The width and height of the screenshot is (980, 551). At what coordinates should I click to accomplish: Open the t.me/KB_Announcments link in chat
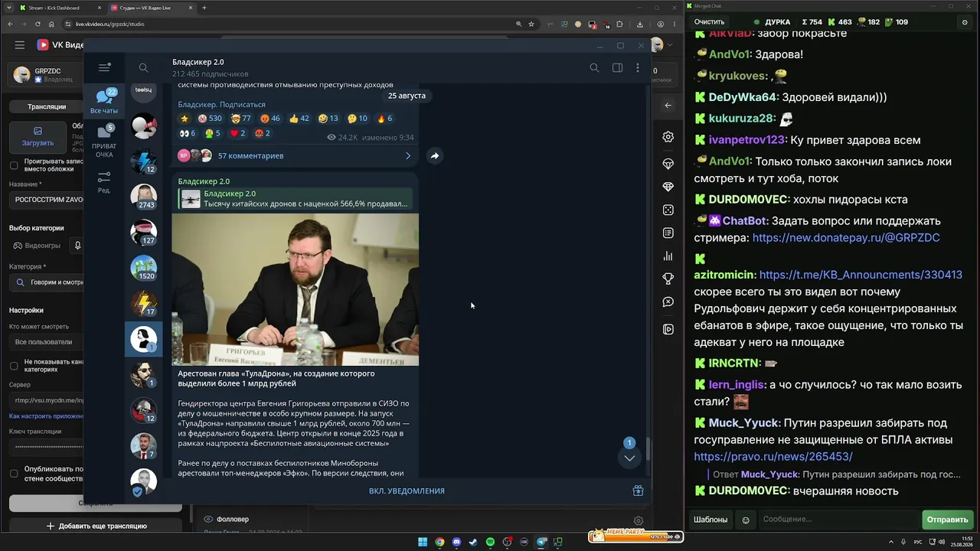[861, 275]
